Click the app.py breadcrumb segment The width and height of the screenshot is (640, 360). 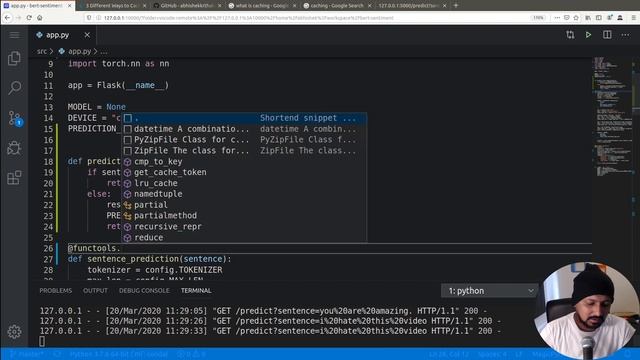79,51
